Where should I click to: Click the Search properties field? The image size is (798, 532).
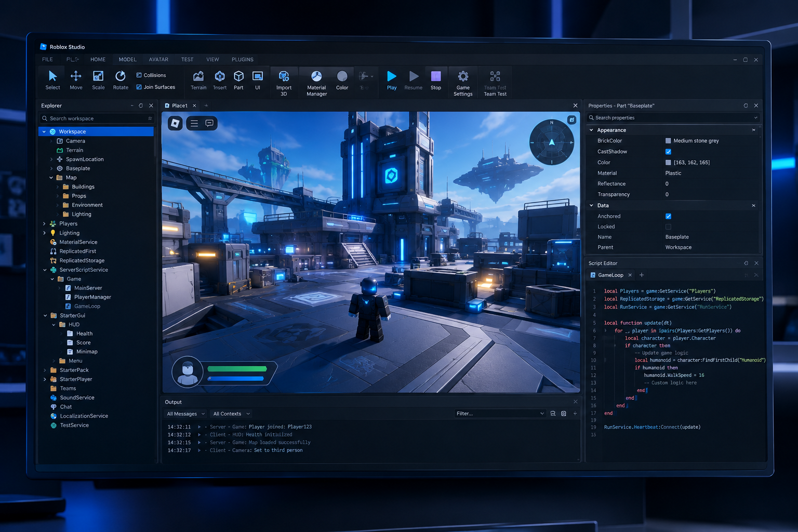673,118
